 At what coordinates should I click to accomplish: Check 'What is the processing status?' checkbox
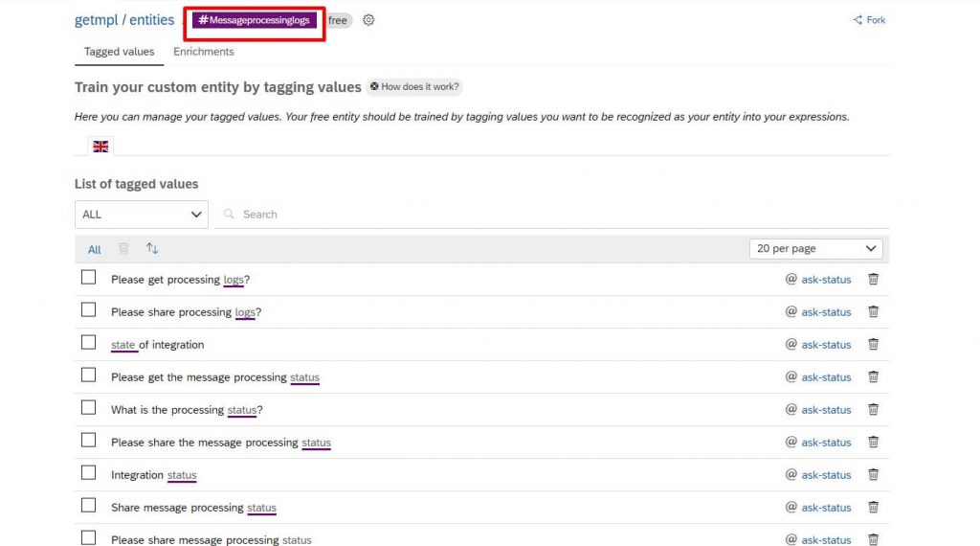[89, 407]
